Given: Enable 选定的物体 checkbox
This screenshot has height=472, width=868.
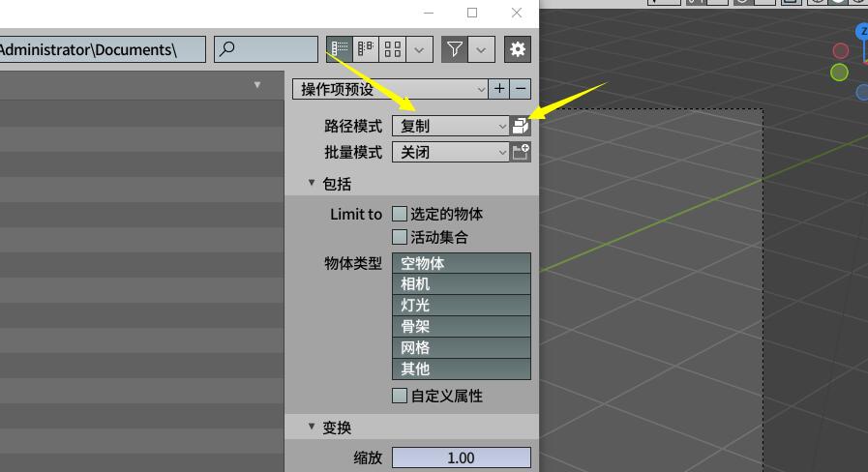Looking at the screenshot, I should [399, 214].
